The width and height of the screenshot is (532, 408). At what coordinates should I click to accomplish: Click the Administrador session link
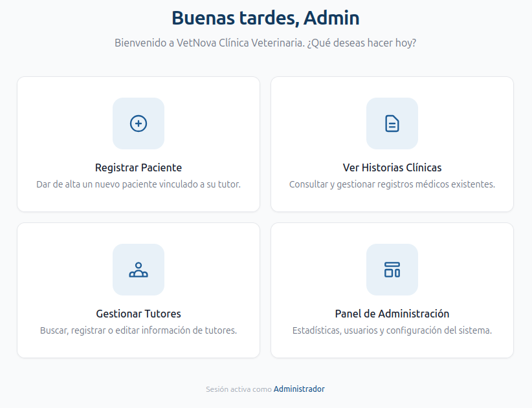pos(299,389)
